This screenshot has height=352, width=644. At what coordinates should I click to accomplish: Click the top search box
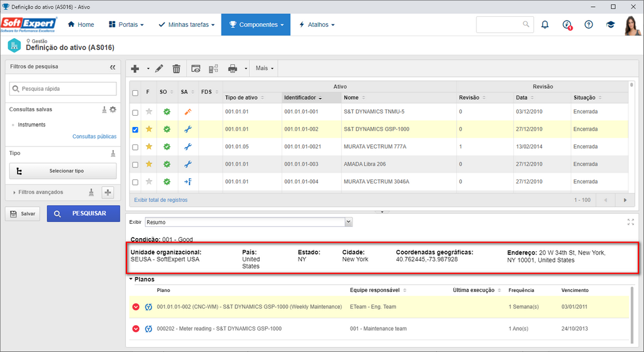505,24
